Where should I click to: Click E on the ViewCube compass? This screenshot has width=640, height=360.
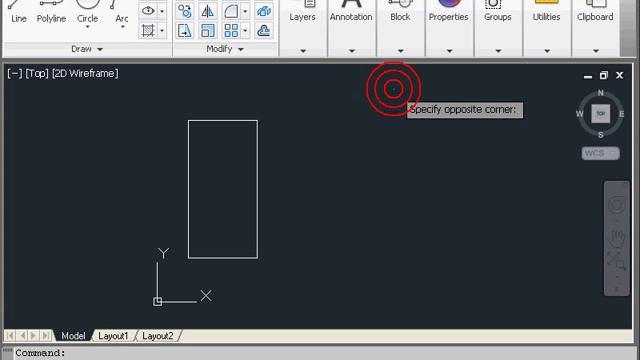621,114
